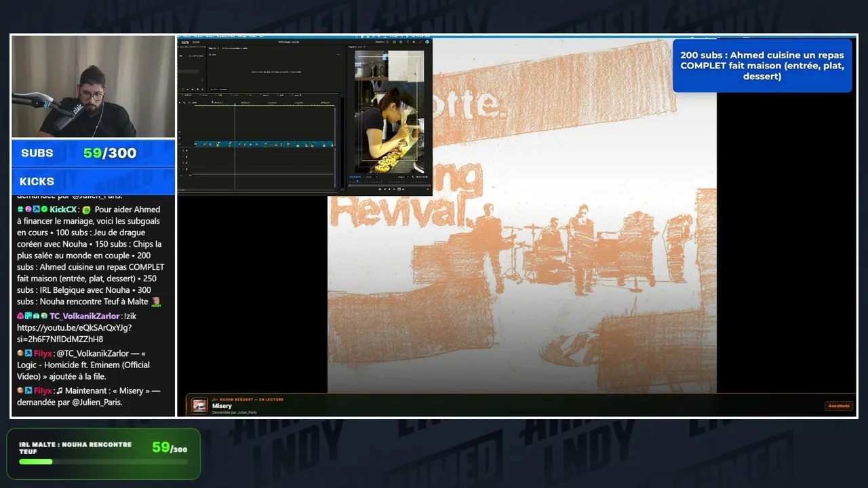The height and width of the screenshot is (488, 868).
Task: Click Filyx's name on the Logic Homicide message
Action: (x=43, y=353)
